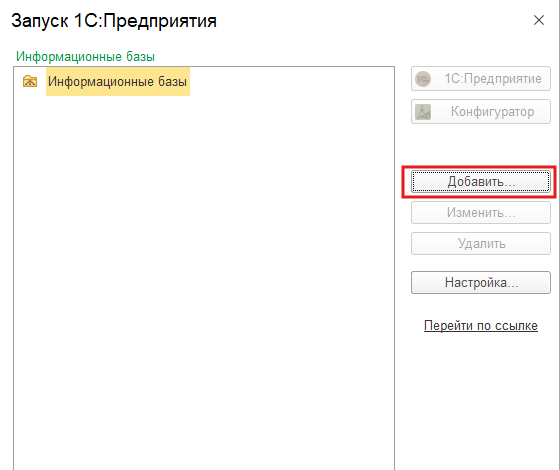This screenshot has width=560, height=470.
Task: Open Настройка... settings dialog
Action: click(481, 282)
